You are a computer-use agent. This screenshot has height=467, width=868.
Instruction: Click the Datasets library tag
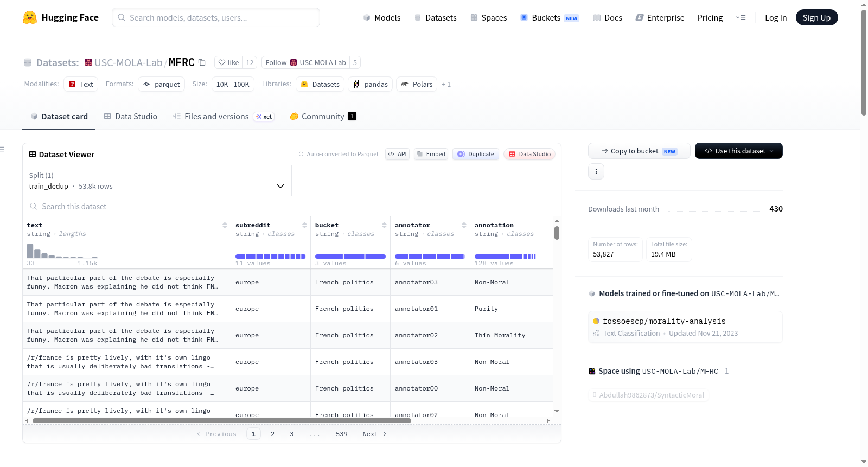(x=320, y=84)
